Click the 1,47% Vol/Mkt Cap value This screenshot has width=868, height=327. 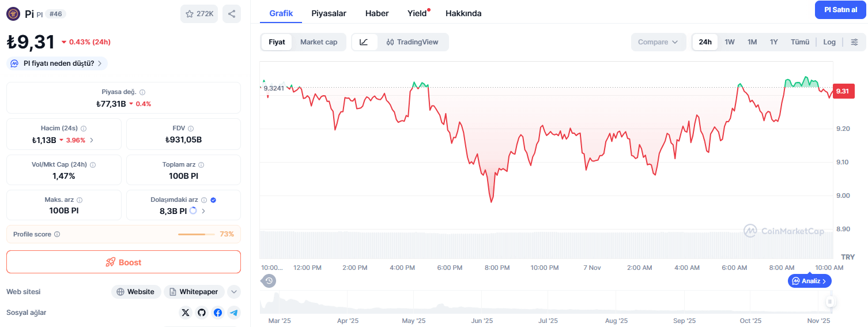(63, 176)
